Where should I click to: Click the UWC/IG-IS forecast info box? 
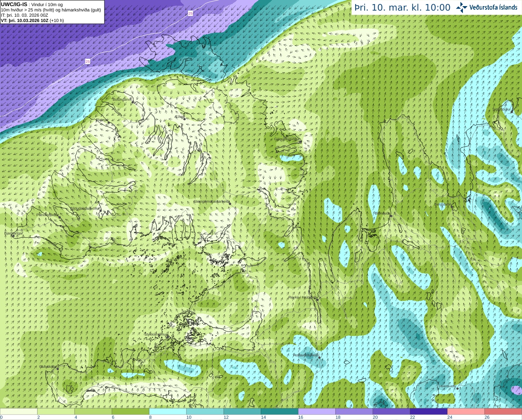(52, 12)
